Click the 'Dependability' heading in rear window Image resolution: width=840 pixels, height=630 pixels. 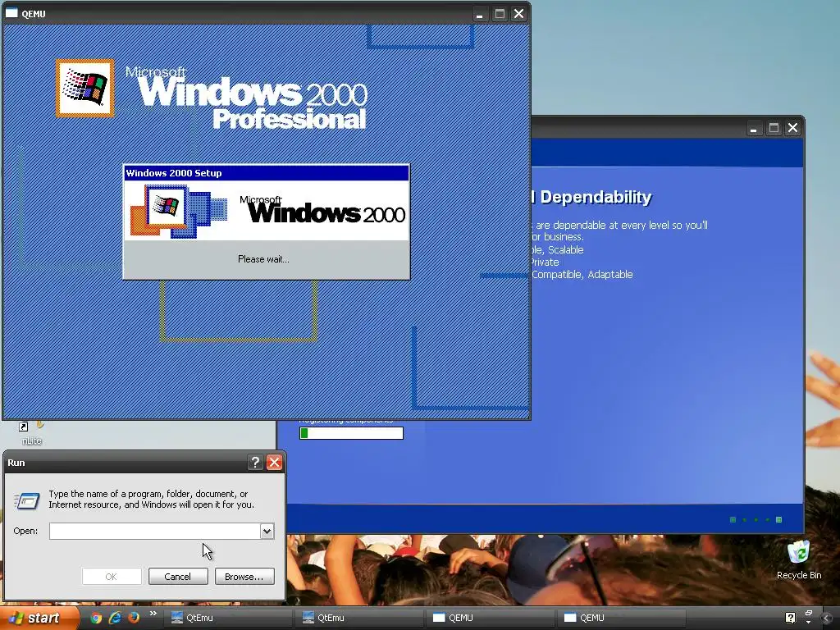click(596, 197)
